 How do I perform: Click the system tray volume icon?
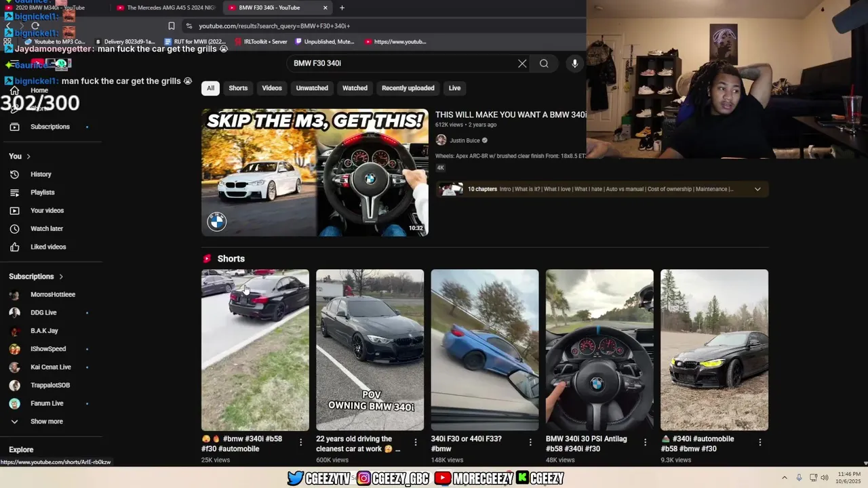click(825, 478)
